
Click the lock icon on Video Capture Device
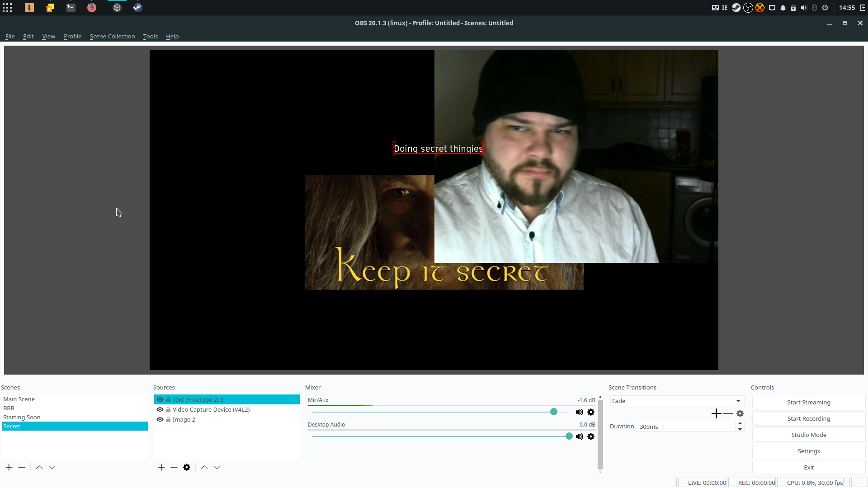pyautogui.click(x=168, y=409)
